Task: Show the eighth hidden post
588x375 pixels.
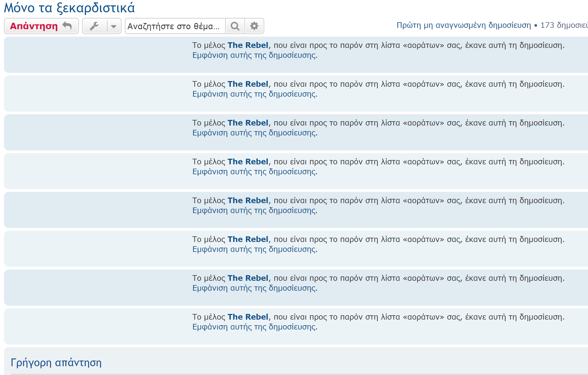Action: coord(254,327)
